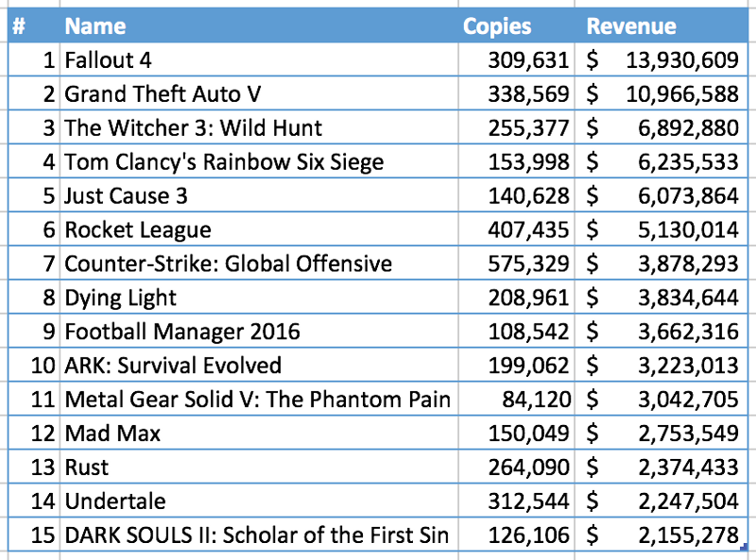This screenshot has height=560, width=756.
Task: Select Tom Clancy's Rainbow Six Siege cell
Action: pyautogui.click(x=259, y=161)
